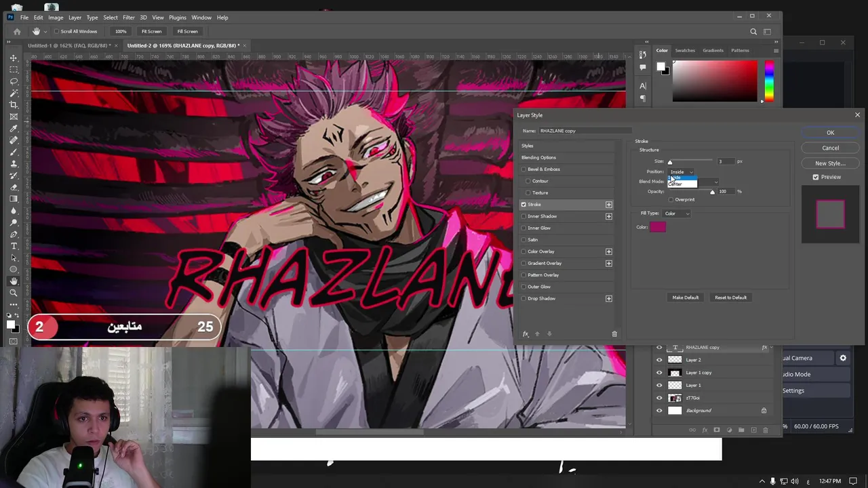This screenshot has height=488, width=868.
Task: Select the Zoom tool in toolbar
Action: point(14,293)
